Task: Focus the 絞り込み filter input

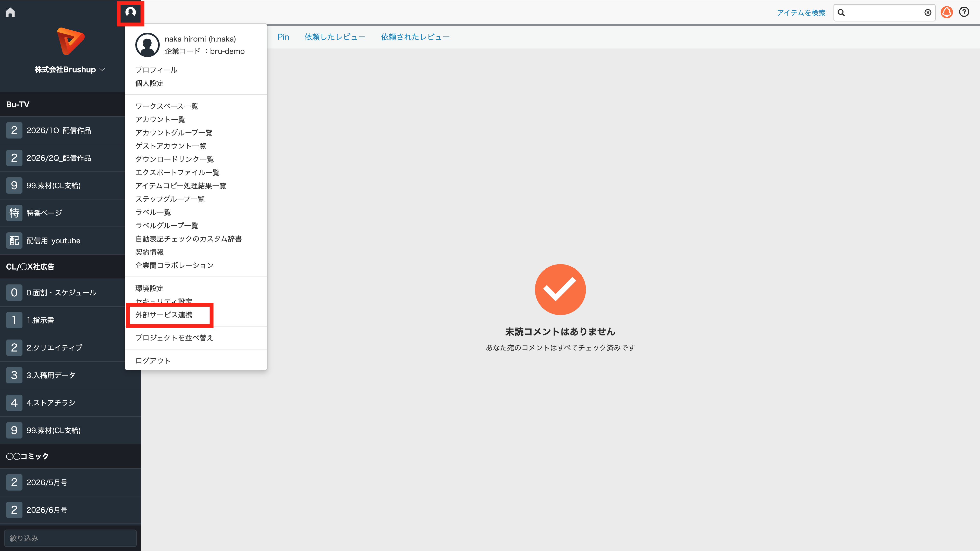Action: point(70,538)
